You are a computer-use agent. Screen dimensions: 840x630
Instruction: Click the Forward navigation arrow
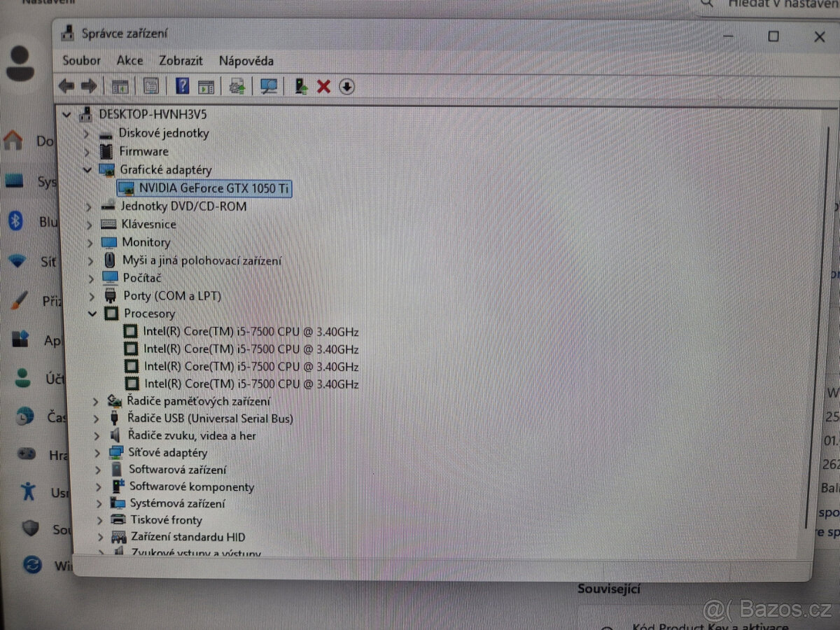(90, 85)
